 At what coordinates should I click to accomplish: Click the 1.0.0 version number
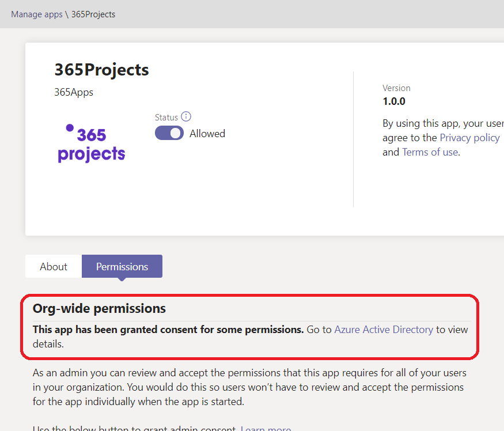[394, 102]
